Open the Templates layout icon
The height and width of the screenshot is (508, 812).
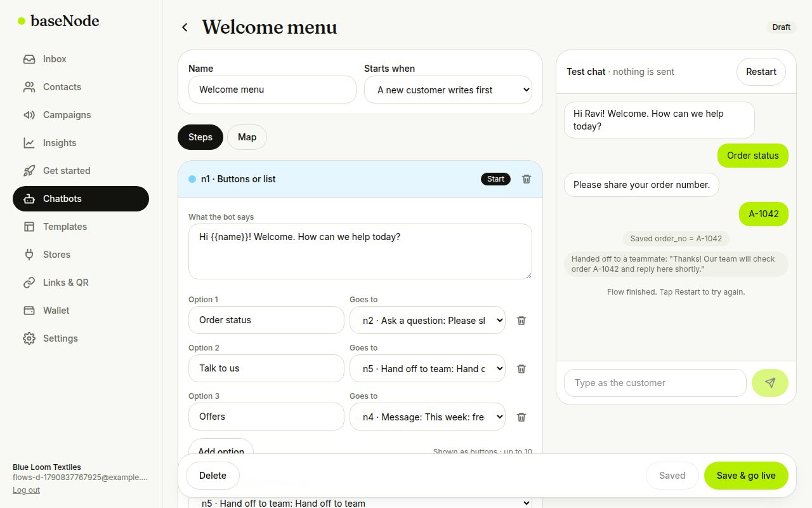[x=29, y=227]
